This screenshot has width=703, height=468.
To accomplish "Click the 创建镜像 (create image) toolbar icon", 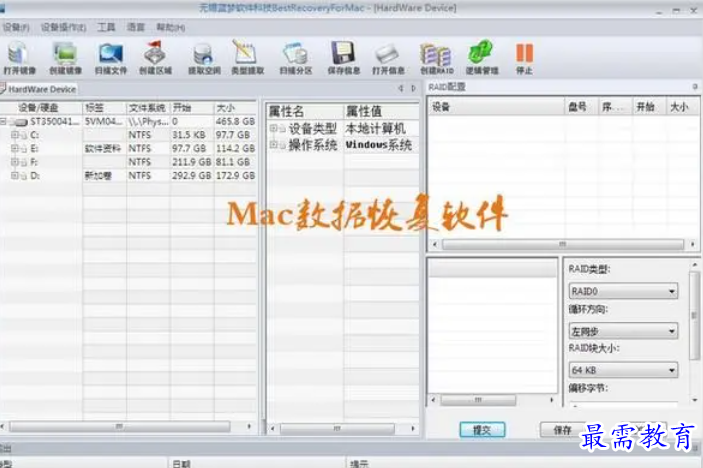I will pos(65,53).
